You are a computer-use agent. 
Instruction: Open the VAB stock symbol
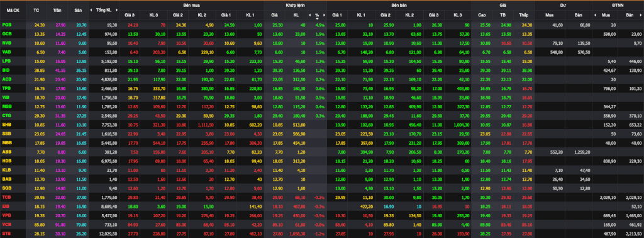point(7,52)
